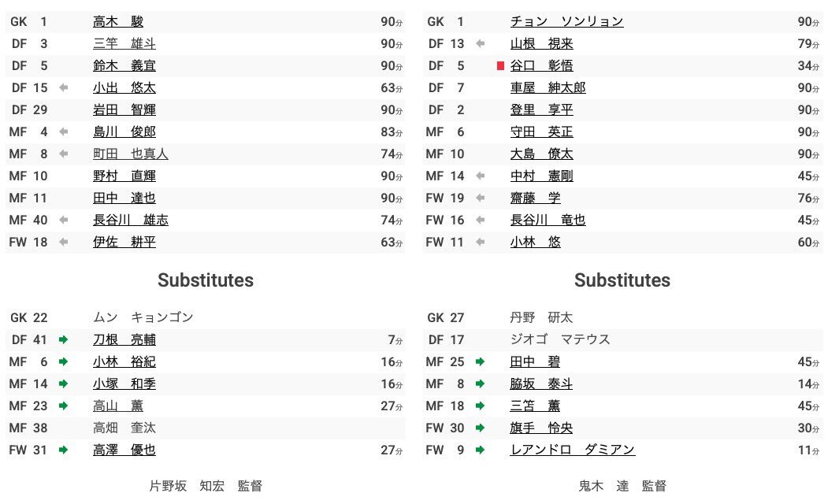Image resolution: width=839 pixels, height=504 pixels.
Task: Visit profile of 三笘 薫
Action: [535, 406]
